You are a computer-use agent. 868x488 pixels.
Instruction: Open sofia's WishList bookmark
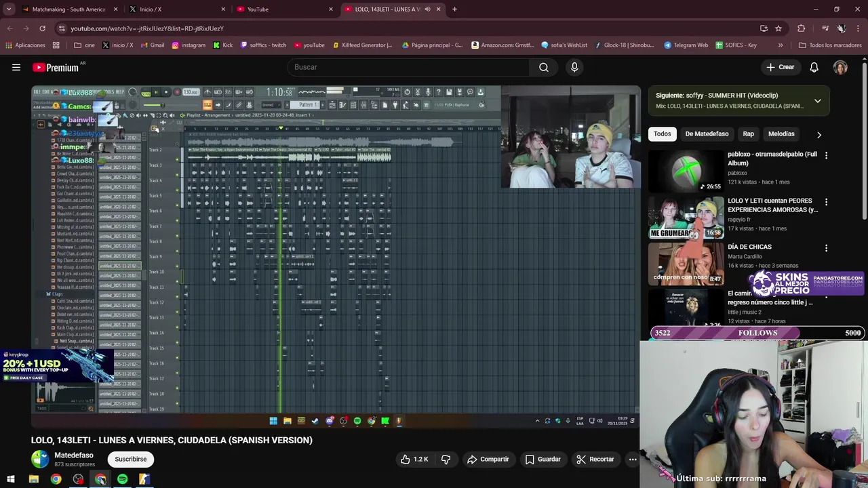click(x=564, y=45)
